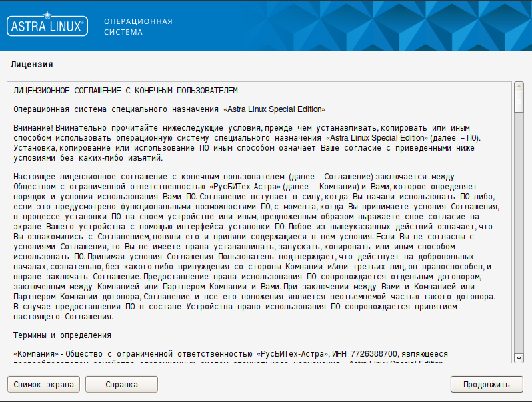
Task: Open the Справка help button
Action: (x=121, y=385)
